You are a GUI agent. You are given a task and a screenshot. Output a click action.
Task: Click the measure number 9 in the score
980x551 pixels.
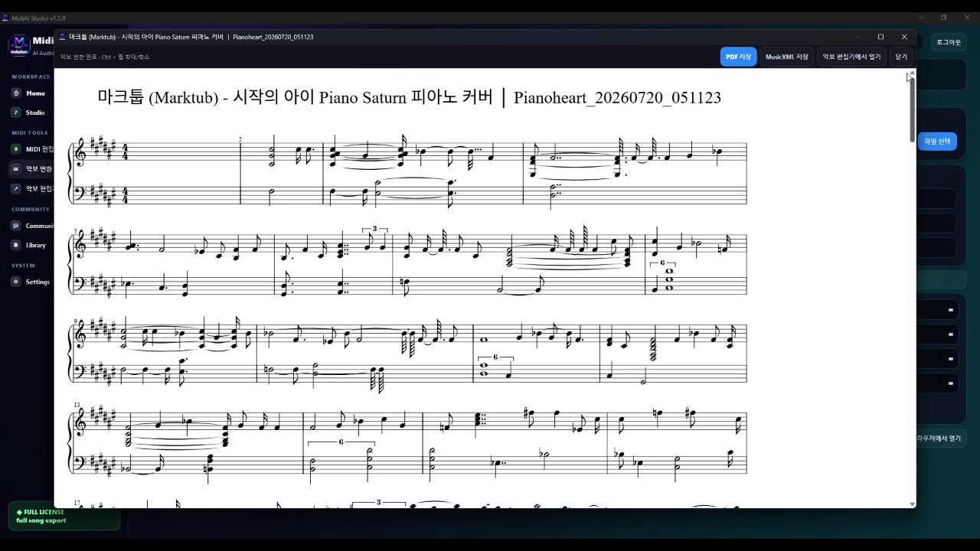click(x=76, y=321)
